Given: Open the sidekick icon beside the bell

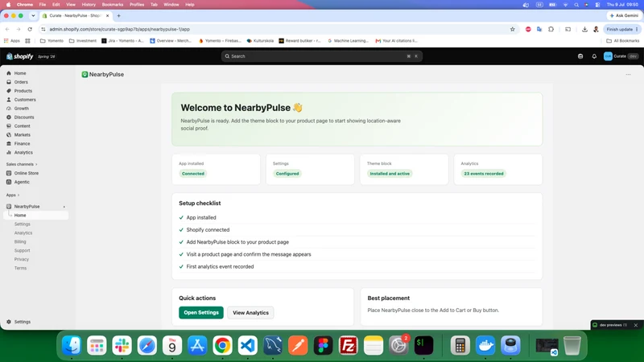Looking at the screenshot, I should (580, 56).
